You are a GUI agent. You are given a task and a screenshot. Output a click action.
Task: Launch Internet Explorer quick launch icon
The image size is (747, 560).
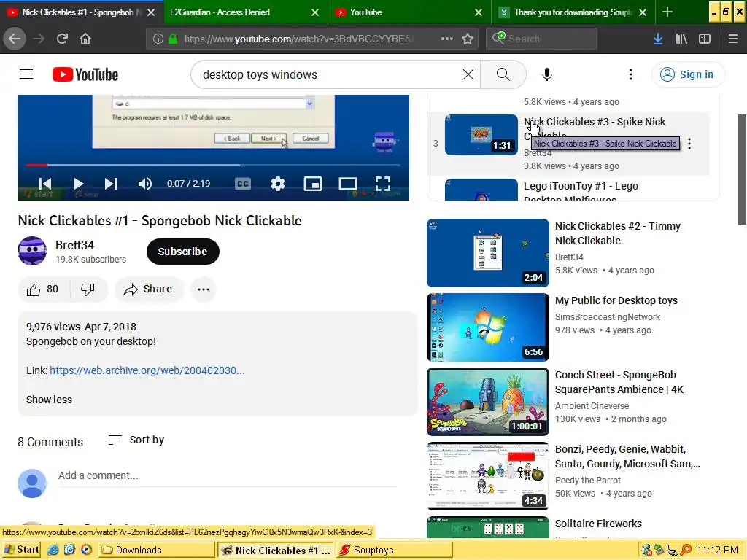point(53,550)
